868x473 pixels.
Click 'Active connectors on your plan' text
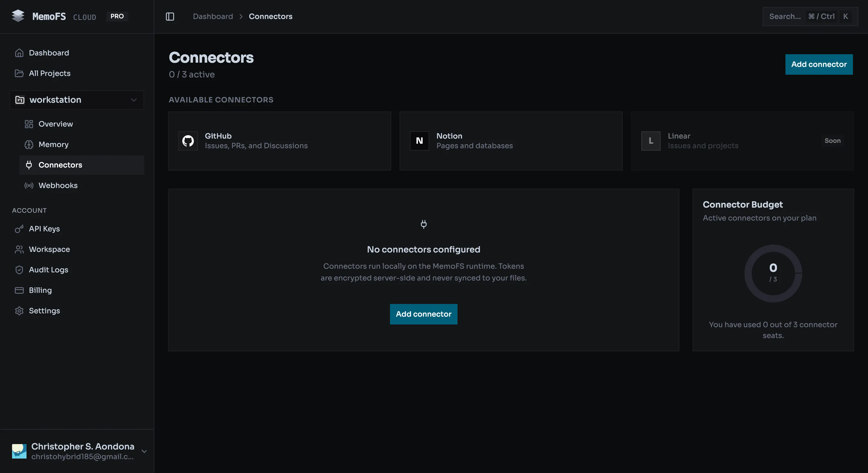tap(759, 218)
